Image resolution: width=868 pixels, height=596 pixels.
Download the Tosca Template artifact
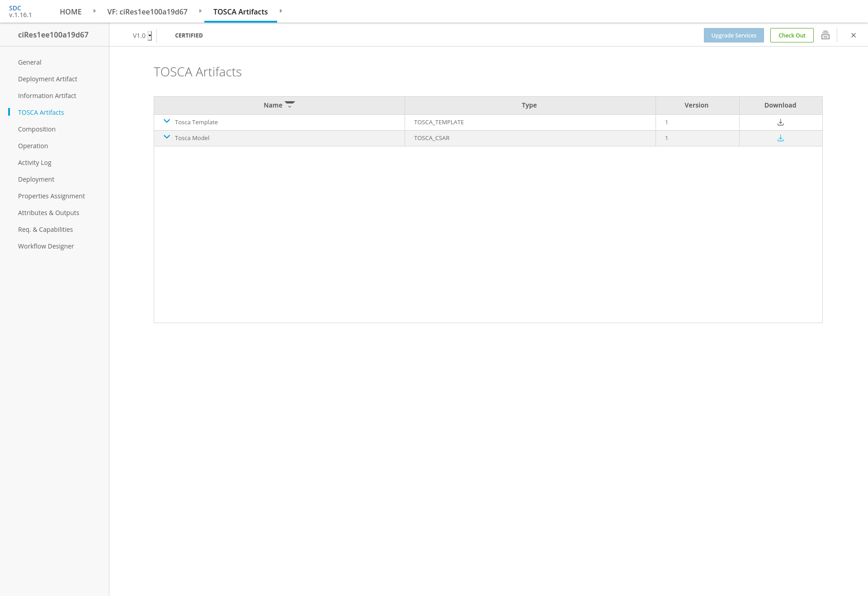780,122
